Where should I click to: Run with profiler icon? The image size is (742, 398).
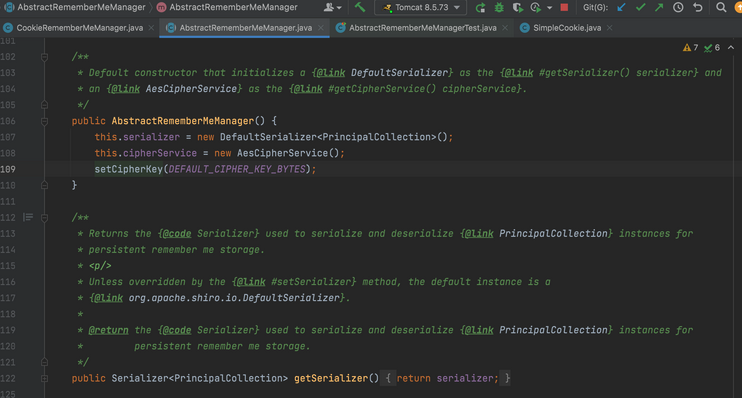536,8
